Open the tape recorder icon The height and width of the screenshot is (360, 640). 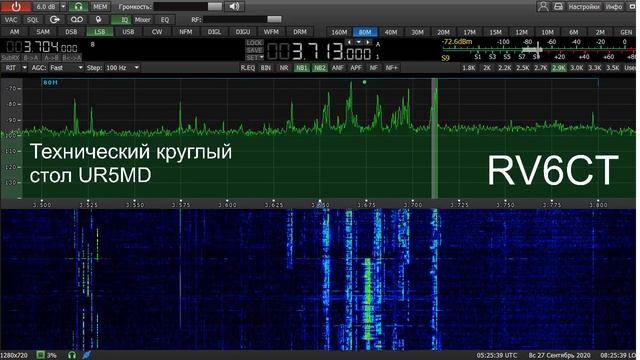(x=77, y=20)
